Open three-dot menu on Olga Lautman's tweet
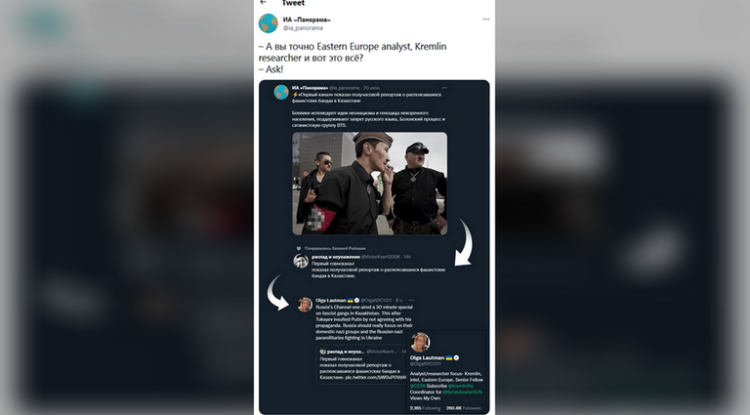The width and height of the screenshot is (750, 415). click(411, 300)
